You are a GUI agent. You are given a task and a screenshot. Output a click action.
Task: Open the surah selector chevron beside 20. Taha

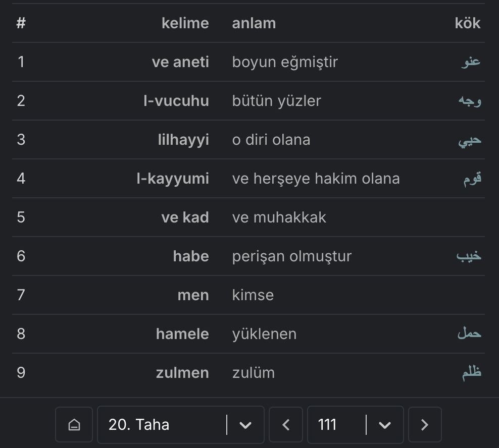click(x=246, y=424)
